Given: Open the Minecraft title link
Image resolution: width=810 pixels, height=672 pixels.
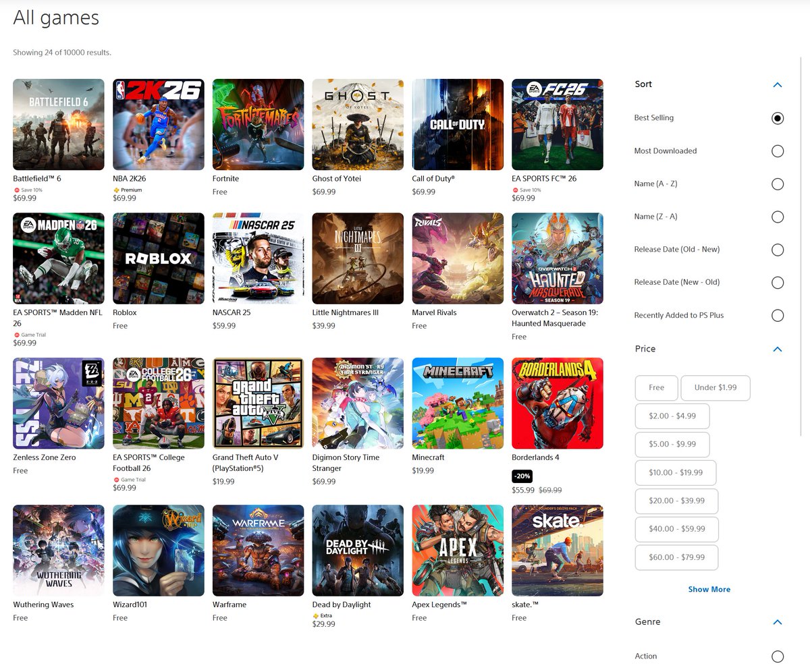Looking at the screenshot, I should pos(429,457).
